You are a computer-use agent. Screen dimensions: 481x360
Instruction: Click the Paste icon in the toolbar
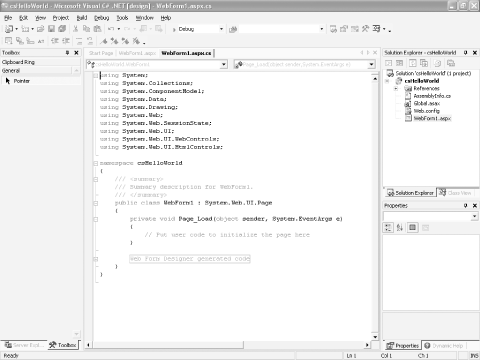click(x=97, y=29)
